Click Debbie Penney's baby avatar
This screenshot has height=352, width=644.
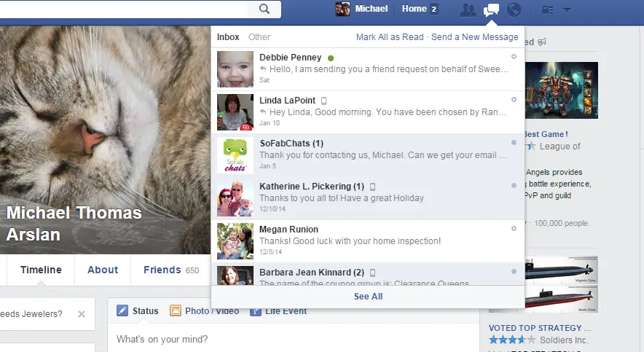coord(235,69)
